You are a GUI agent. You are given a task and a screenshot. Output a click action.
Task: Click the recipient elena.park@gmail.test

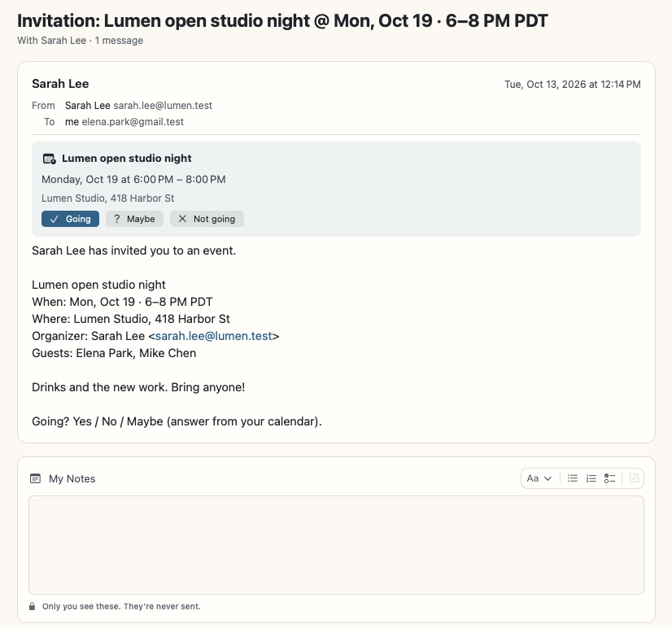coord(133,122)
